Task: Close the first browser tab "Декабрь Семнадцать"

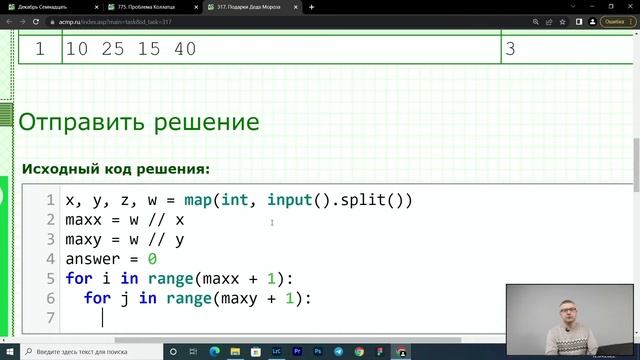Action: (97, 7)
